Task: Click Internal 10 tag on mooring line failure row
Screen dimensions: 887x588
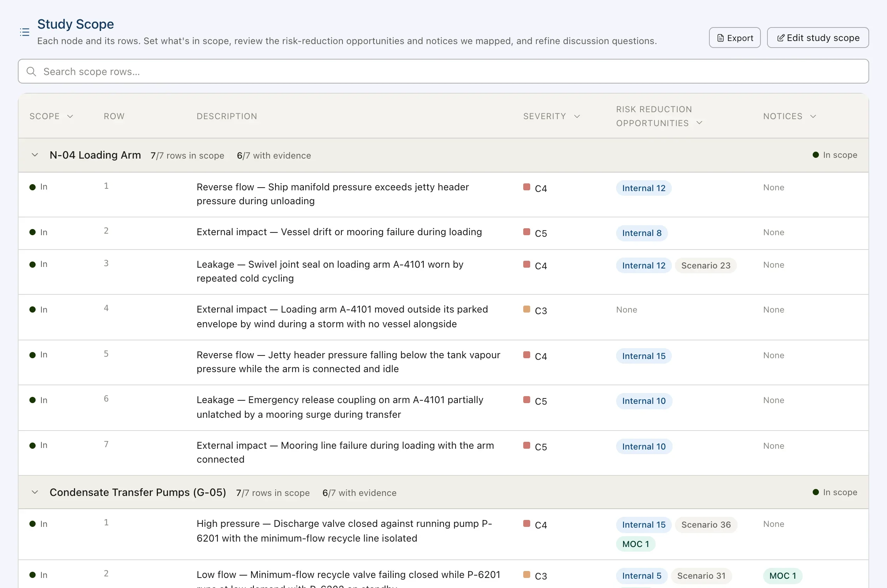Action: (x=644, y=447)
